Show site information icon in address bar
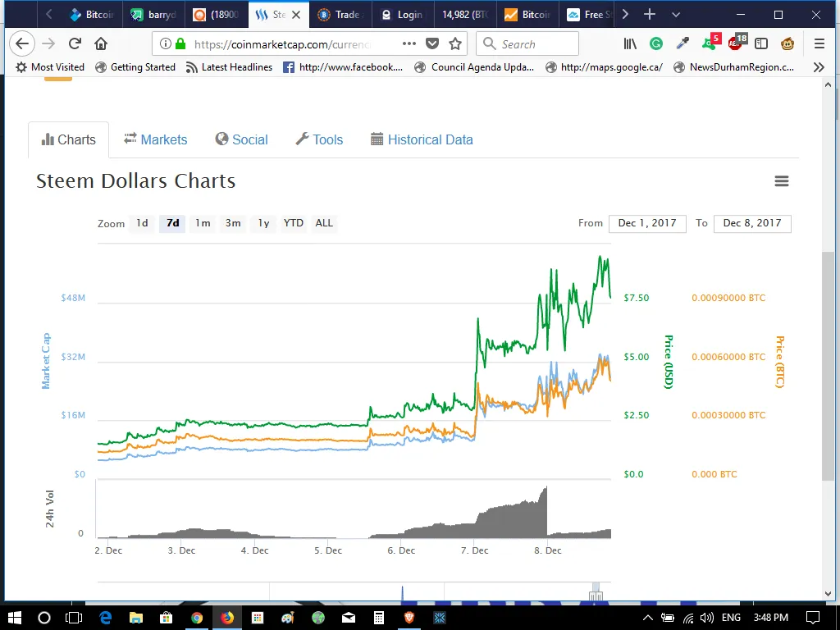The image size is (840, 630). (165, 44)
